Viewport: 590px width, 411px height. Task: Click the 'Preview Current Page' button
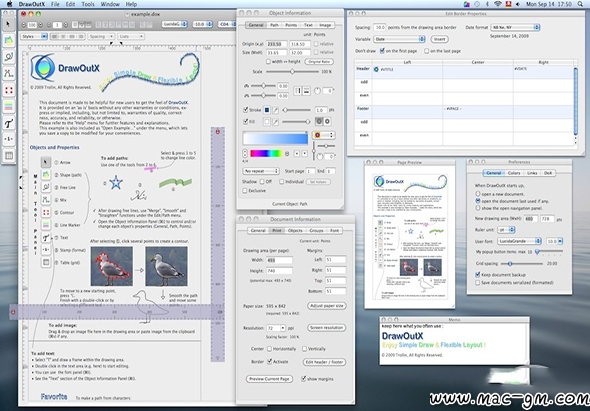click(269, 379)
